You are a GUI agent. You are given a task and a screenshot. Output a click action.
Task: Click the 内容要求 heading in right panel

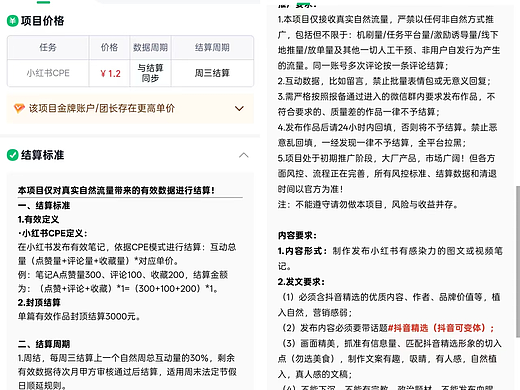coord(297,235)
